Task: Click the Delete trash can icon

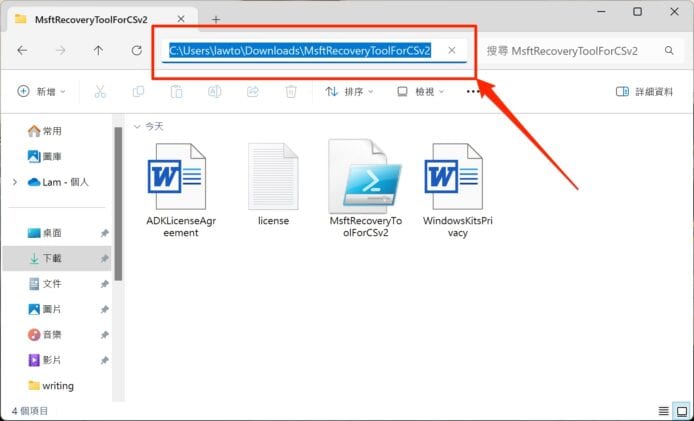Action: coord(291,91)
